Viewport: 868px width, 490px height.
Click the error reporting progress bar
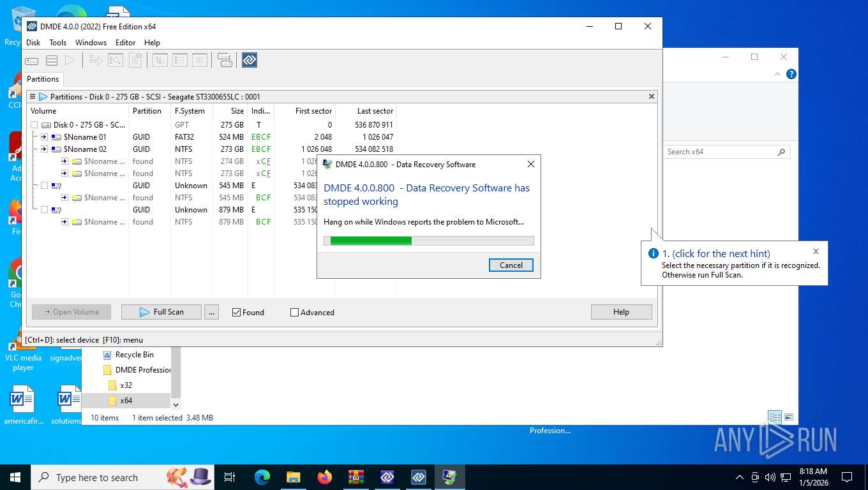428,241
